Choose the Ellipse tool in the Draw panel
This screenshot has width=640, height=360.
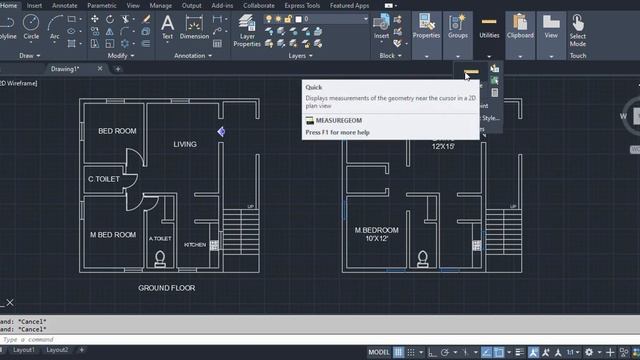[x=71, y=31]
